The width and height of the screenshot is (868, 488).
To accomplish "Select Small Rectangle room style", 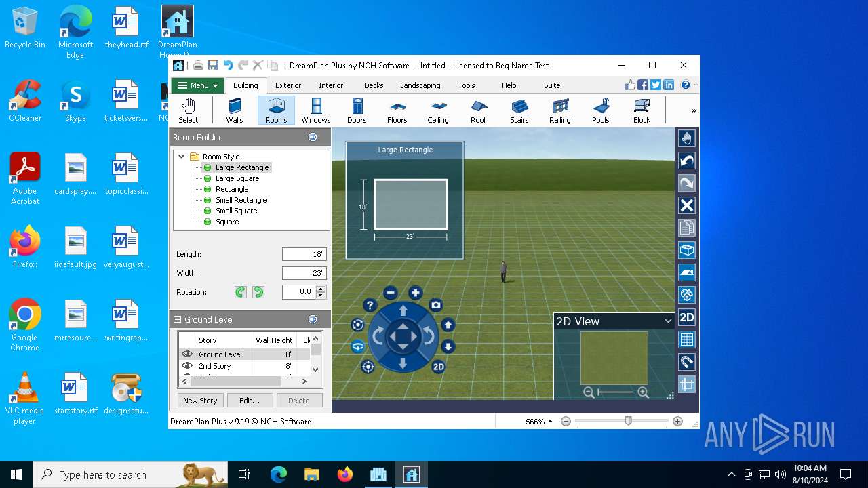I will [241, 200].
